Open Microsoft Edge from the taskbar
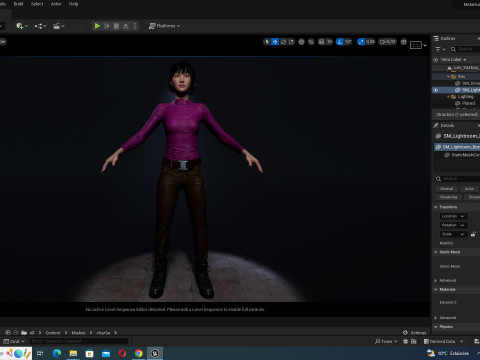This screenshot has width=480, height=360. [x=57, y=353]
